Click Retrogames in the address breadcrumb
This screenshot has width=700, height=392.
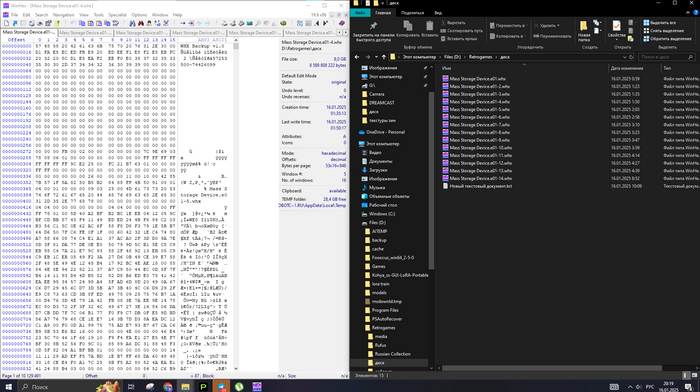[x=480, y=57]
